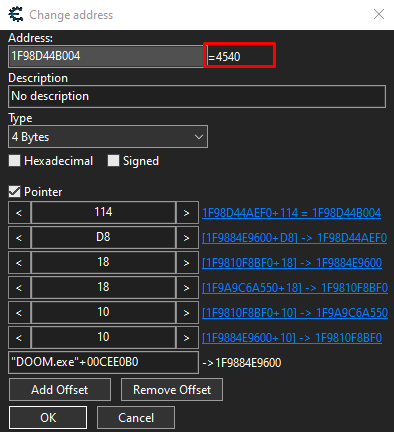Image resolution: width=394 pixels, height=432 pixels.
Task: Click offset field in 1F9810F8BF0+10 row
Action: [103, 312]
